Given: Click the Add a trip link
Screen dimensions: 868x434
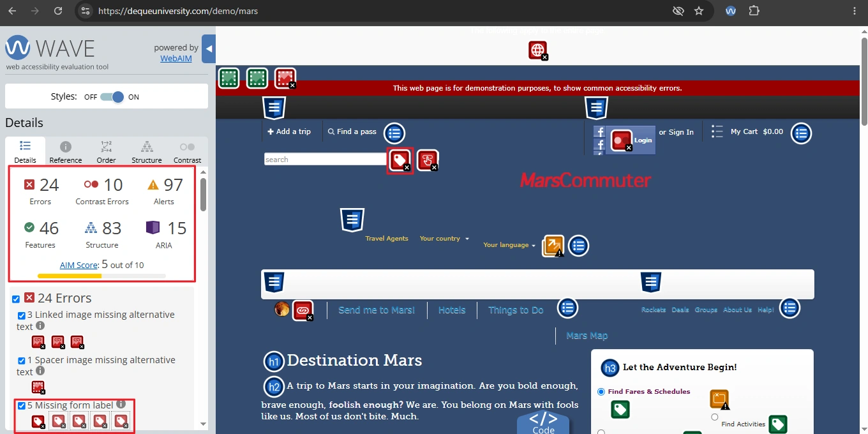Looking at the screenshot, I should coord(289,131).
